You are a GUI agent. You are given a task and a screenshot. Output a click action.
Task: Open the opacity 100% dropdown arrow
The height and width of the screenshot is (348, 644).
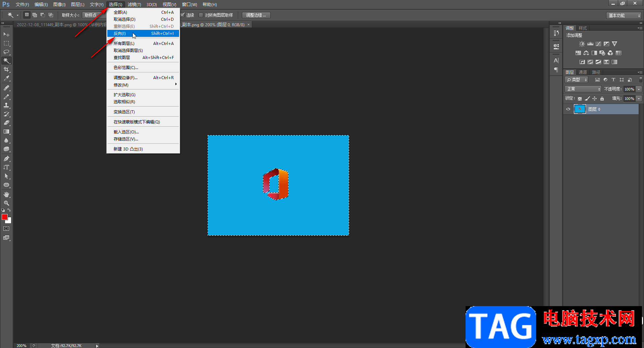[x=639, y=89]
